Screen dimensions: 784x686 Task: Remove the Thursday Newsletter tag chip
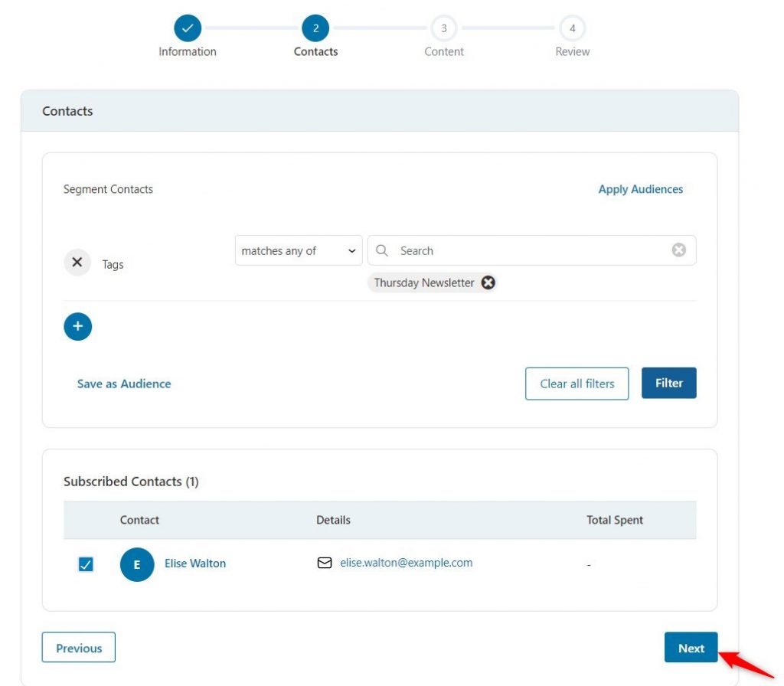click(488, 283)
